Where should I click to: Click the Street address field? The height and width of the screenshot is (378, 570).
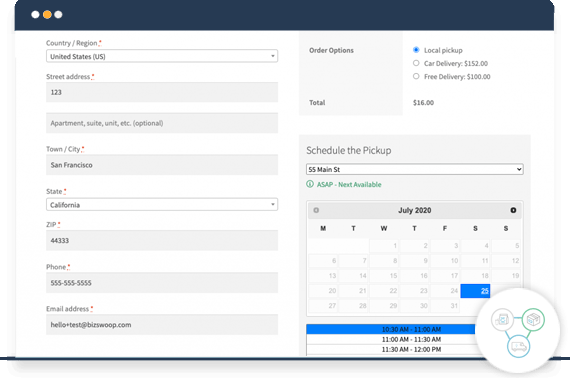[162, 92]
